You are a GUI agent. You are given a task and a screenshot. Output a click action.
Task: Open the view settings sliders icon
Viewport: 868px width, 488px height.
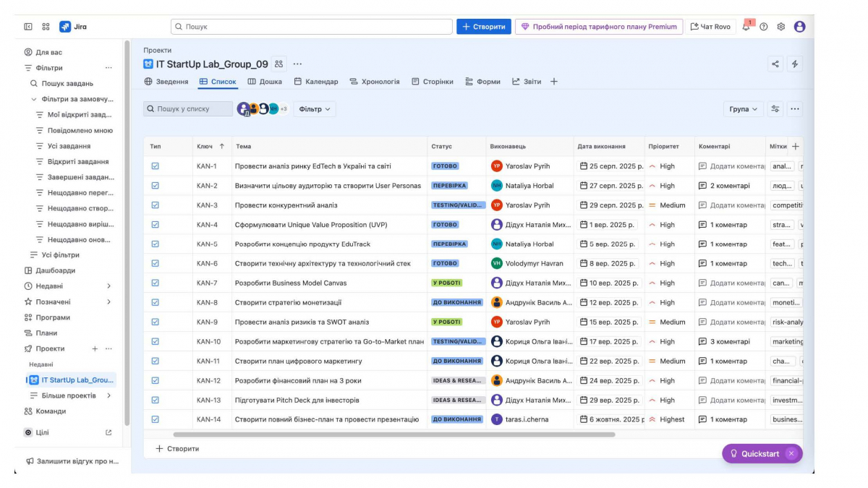pyautogui.click(x=775, y=109)
